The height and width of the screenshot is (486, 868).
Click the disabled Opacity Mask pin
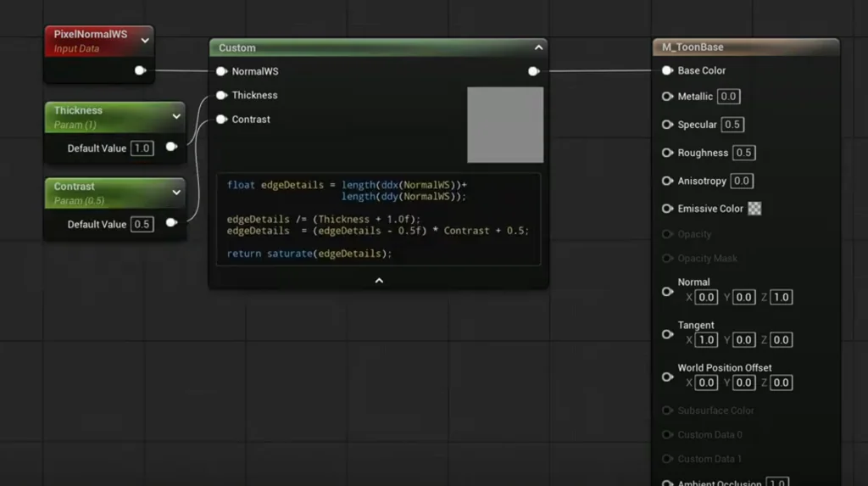coord(668,258)
